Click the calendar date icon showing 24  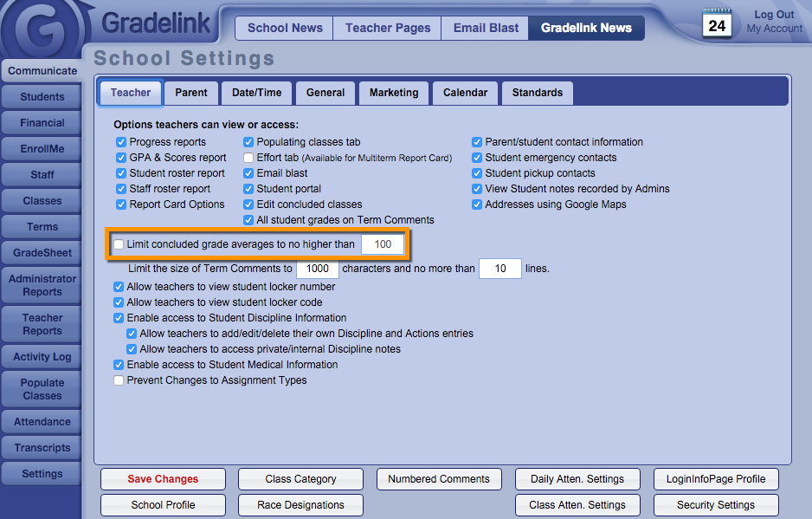click(717, 23)
